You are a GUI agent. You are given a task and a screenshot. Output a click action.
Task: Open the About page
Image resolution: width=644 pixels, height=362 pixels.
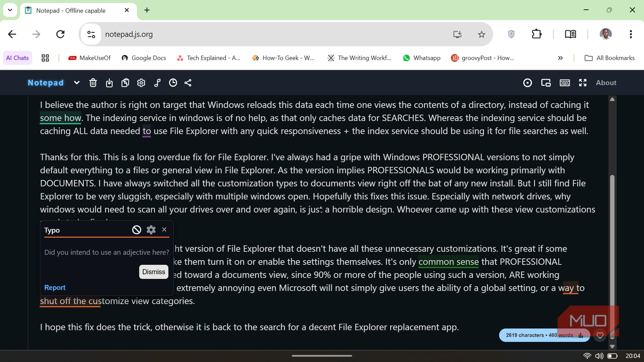point(606,83)
